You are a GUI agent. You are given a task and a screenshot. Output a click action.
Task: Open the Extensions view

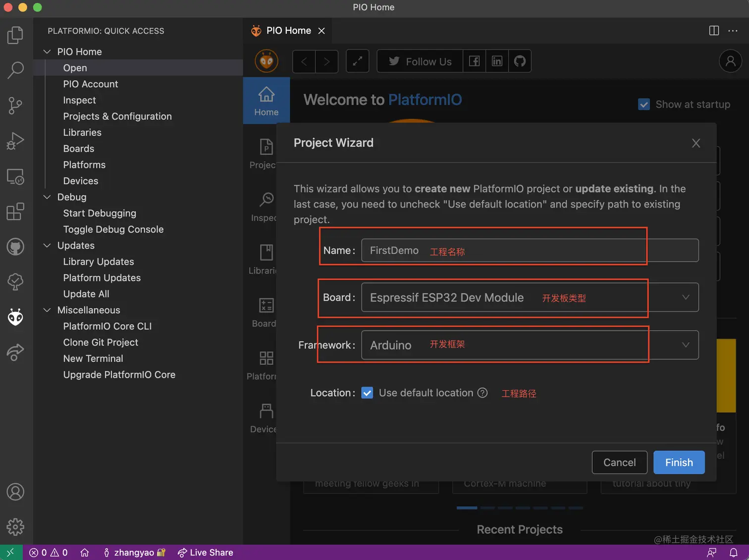[x=15, y=211]
